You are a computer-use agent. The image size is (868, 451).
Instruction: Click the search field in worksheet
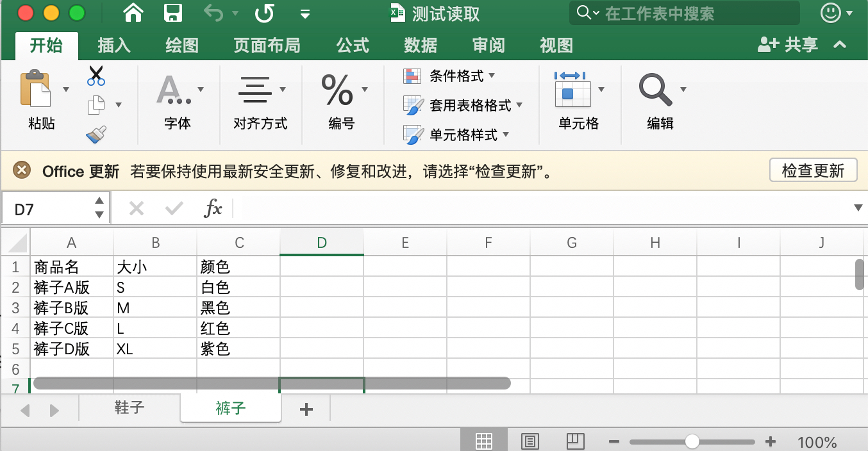685,13
